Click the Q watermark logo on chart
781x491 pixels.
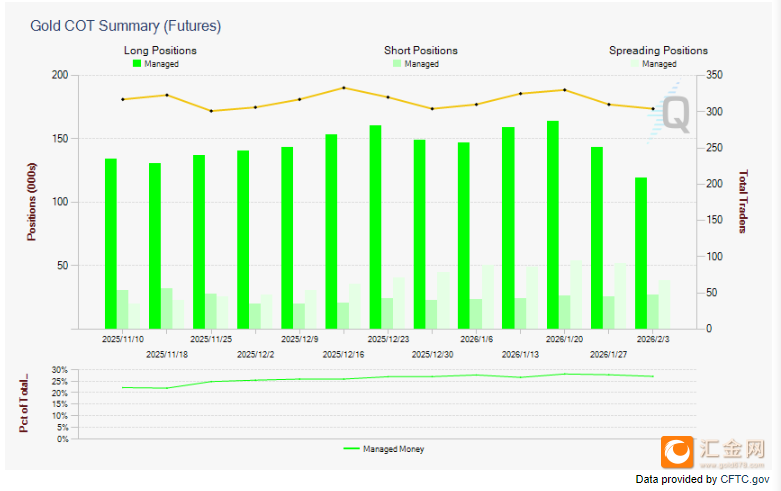pos(674,110)
